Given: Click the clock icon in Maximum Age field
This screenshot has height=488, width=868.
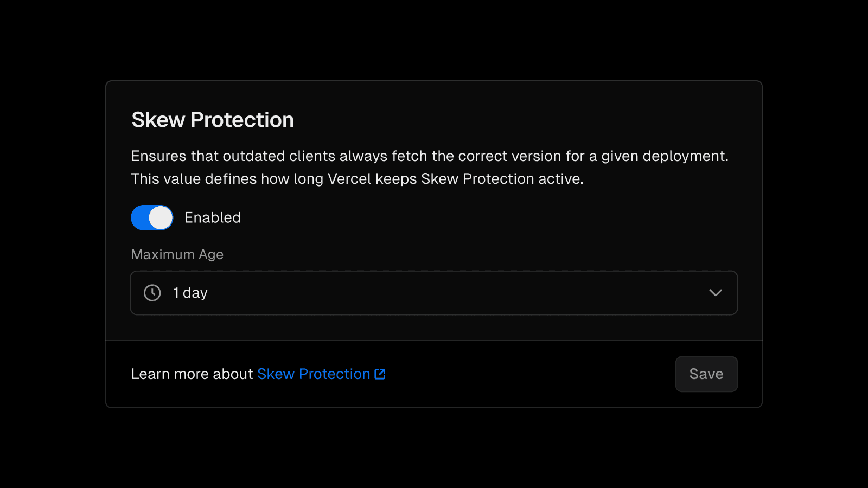Looking at the screenshot, I should (x=152, y=293).
